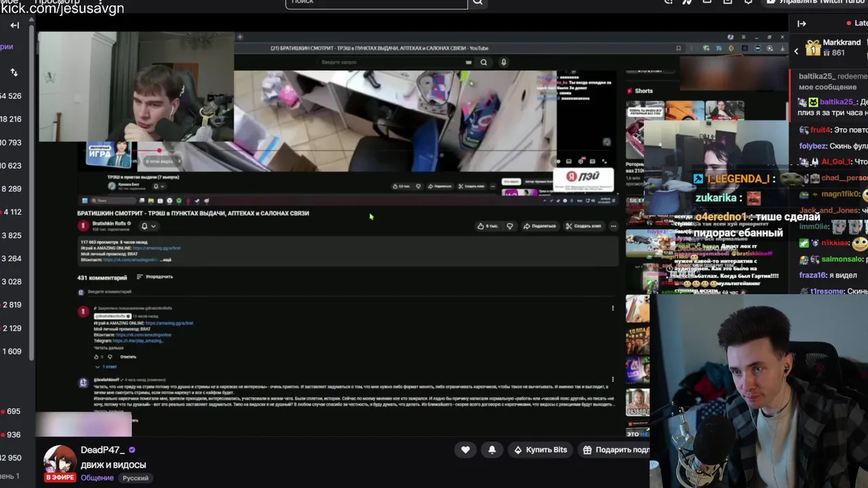Click the left chevron beside Markkrand
This screenshot has height=488, width=868.
[x=796, y=51]
